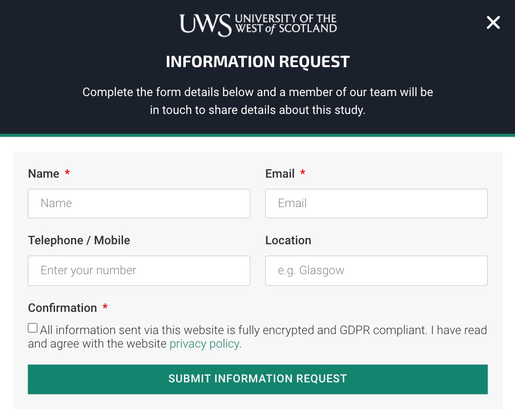Click the Confirmation section label
Image resolution: width=515 pixels, height=420 pixels.
62,308
